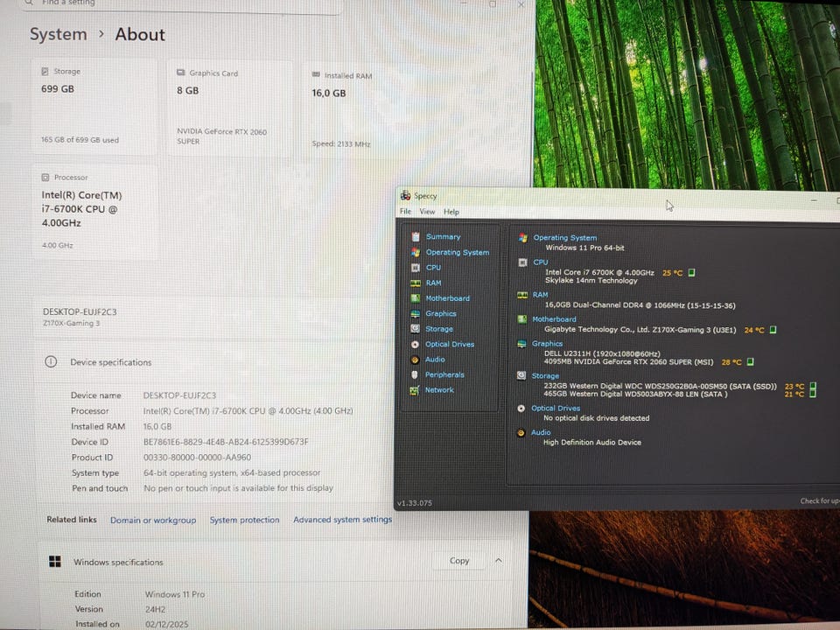This screenshot has width=840, height=630.
Task: Click the Network icon in Speccy sidebar
Action: tap(415, 390)
